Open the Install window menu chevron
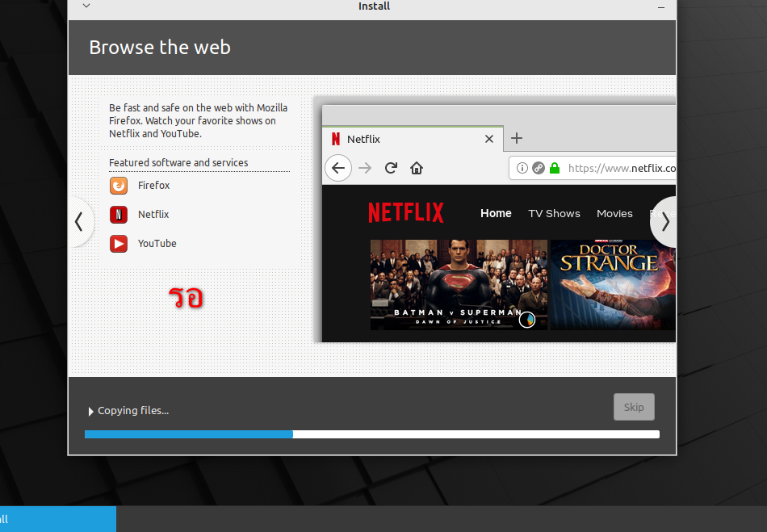 [x=86, y=6]
